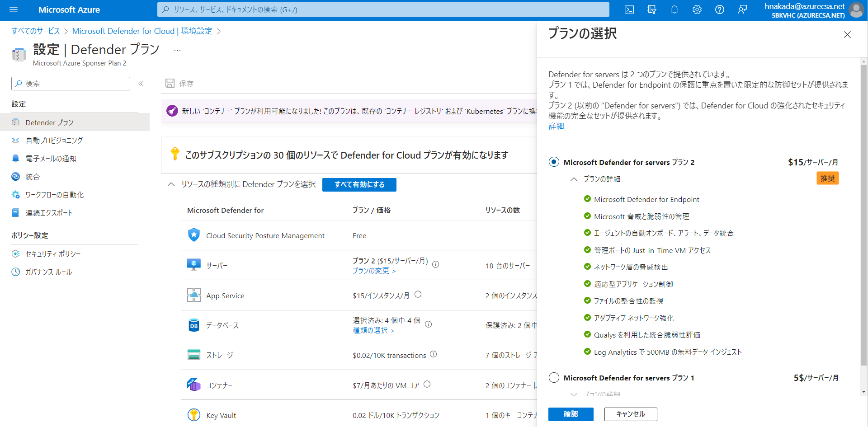The height and width of the screenshot is (427, 868).
Task: Click the プランの変更 link for servers
Action: click(374, 271)
